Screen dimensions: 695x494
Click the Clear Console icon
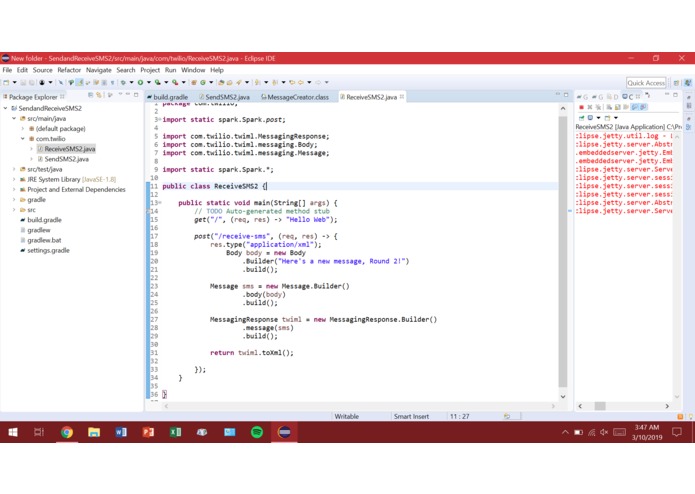point(609,107)
